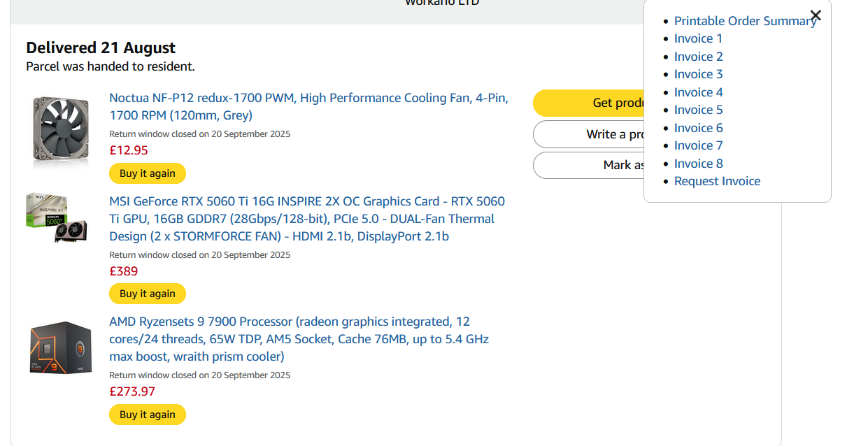The image size is (868, 446).
Task: Close the invoice popover with X icon
Action: 816,15
